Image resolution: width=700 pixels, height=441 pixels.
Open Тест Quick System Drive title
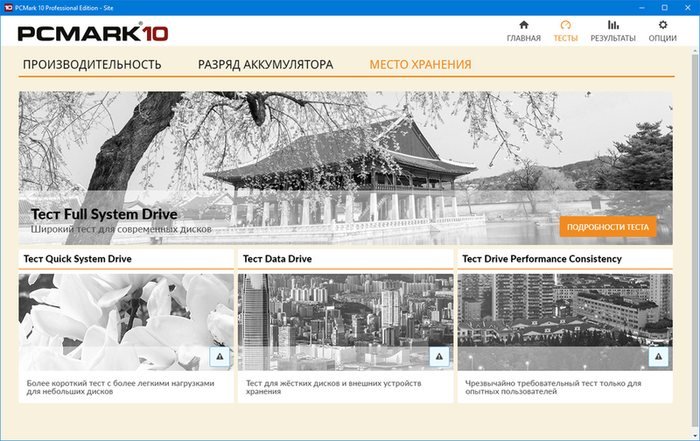[x=78, y=259]
